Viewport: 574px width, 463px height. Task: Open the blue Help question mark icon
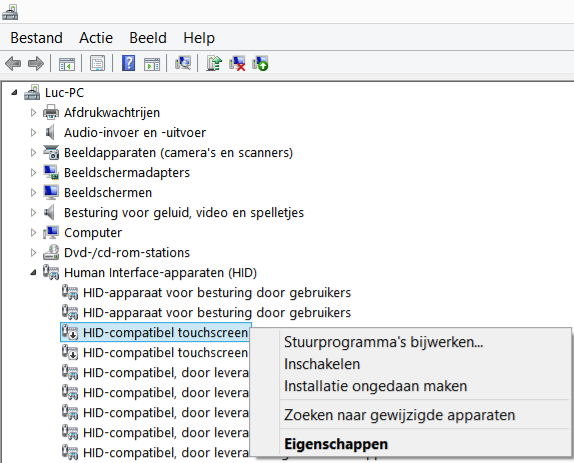pos(128,63)
